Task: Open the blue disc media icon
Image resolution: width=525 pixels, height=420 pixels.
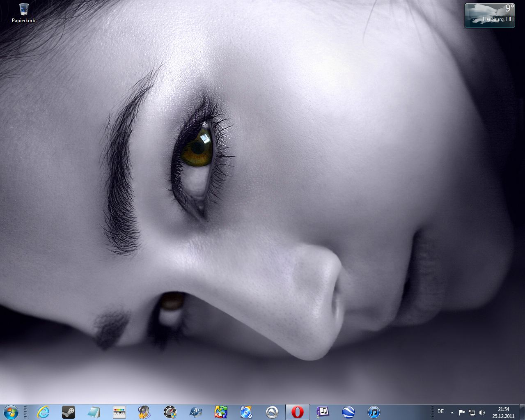Action: (246, 412)
